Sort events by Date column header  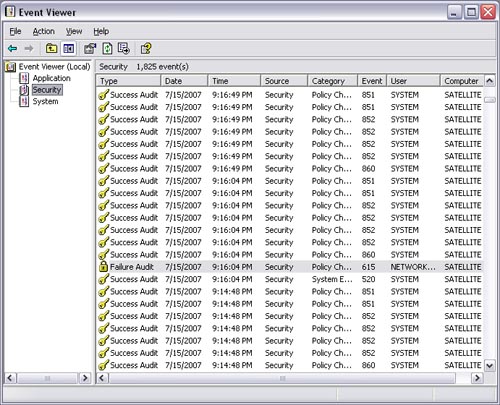pos(184,81)
